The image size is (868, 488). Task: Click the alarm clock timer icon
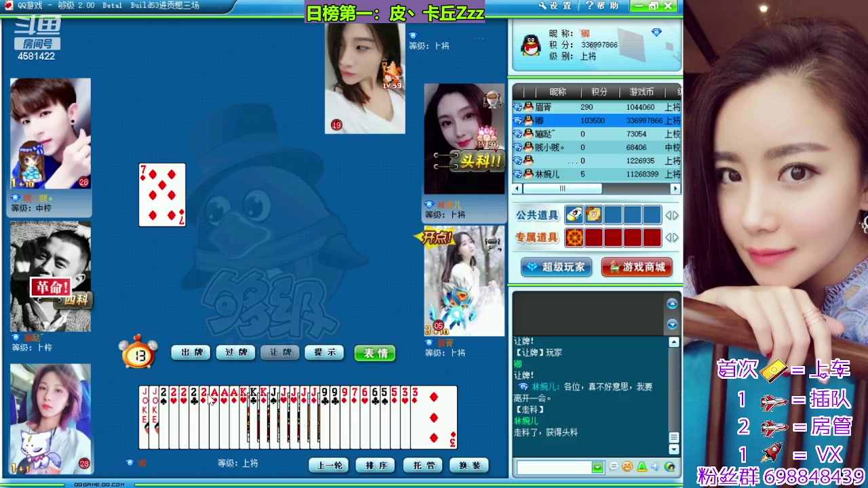coord(138,352)
